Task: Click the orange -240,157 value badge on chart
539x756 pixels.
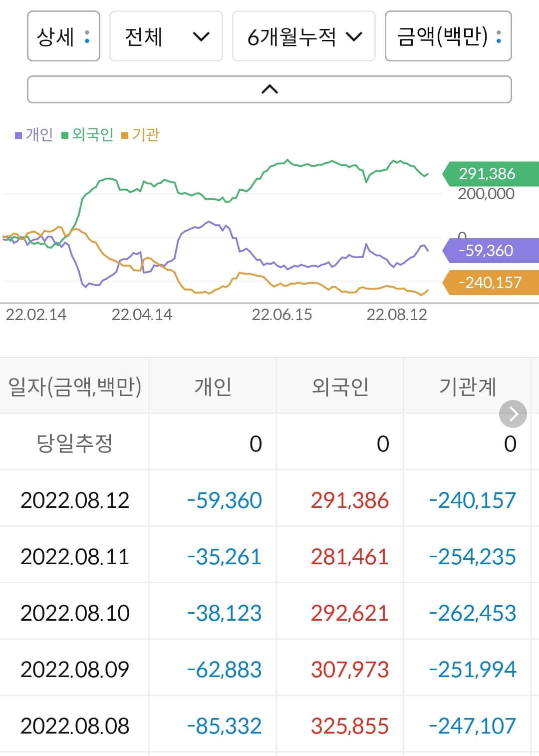Action: (486, 283)
